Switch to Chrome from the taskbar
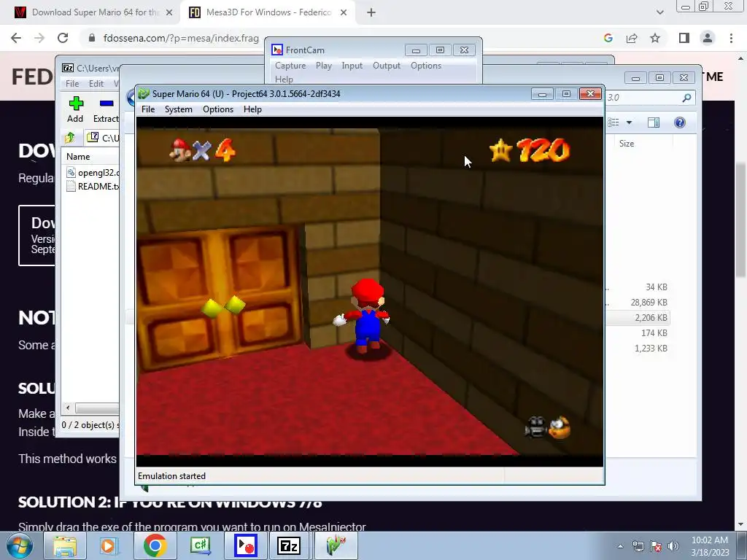The width and height of the screenshot is (747, 560). [155, 545]
